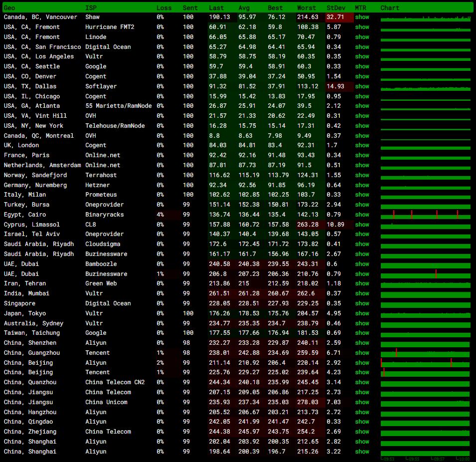Open 'show' for Qingdao Aliyun
Screen dimensions: 476x462
[362, 422]
